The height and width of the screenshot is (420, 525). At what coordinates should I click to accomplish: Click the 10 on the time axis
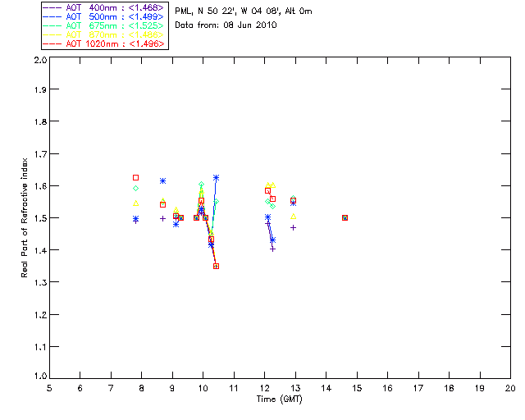pos(203,388)
